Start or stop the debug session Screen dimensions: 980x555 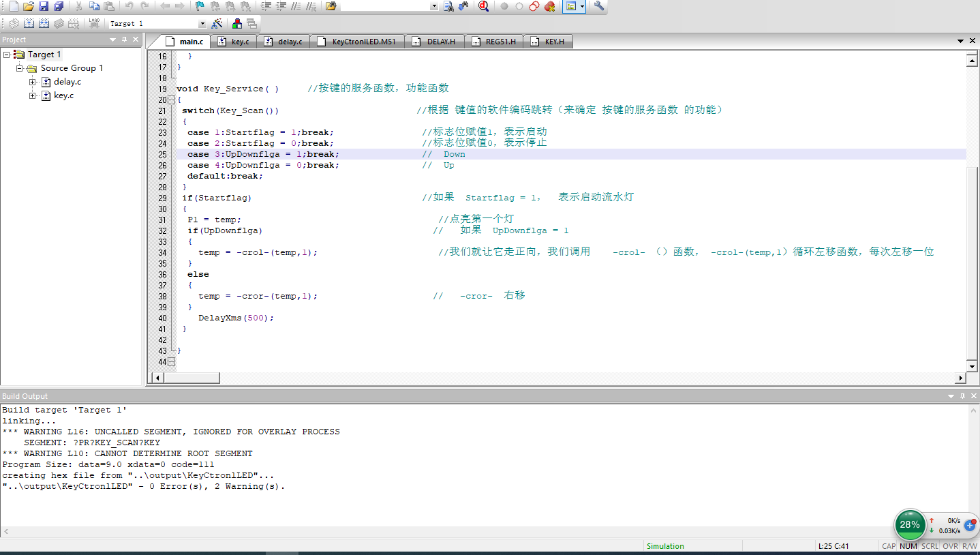483,6
